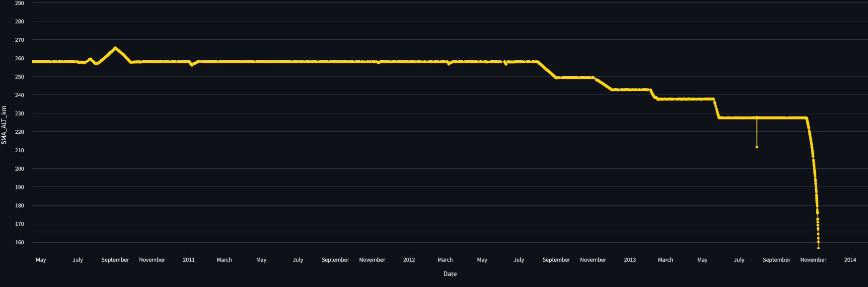Click the lowest final data point of the decay
Image resolution: width=868 pixels, height=287 pixels.
[x=818, y=247]
